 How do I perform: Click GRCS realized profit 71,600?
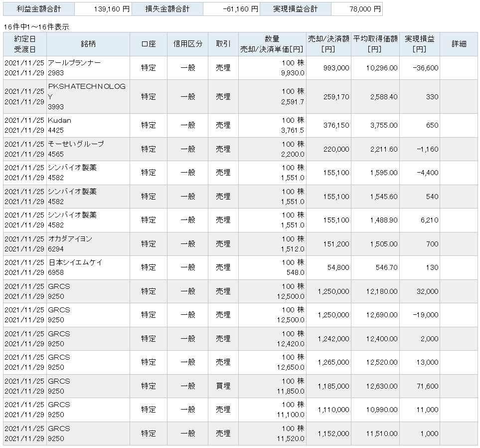point(428,387)
